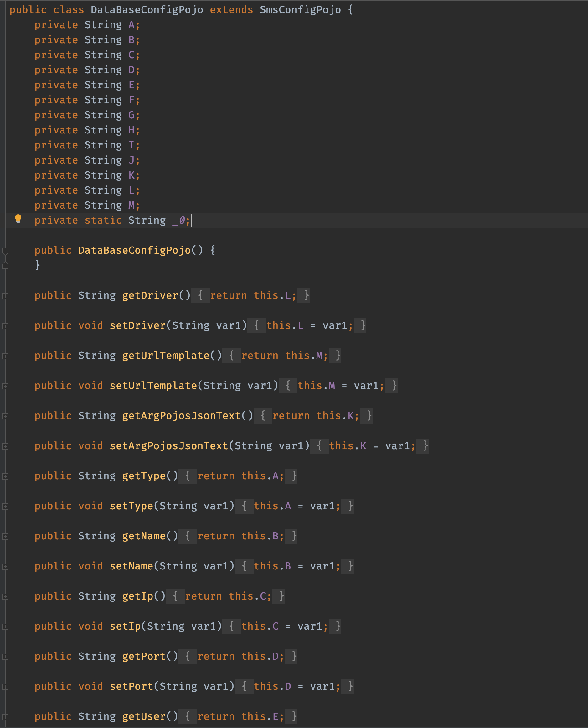Click the fold end marker below constructor
Screen dimensions: 588x728
5,265
